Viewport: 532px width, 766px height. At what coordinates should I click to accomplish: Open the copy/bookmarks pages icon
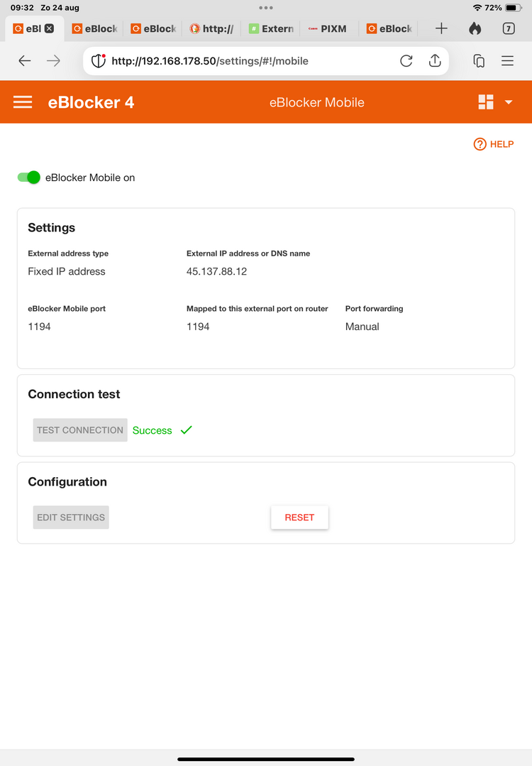(x=479, y=60)
